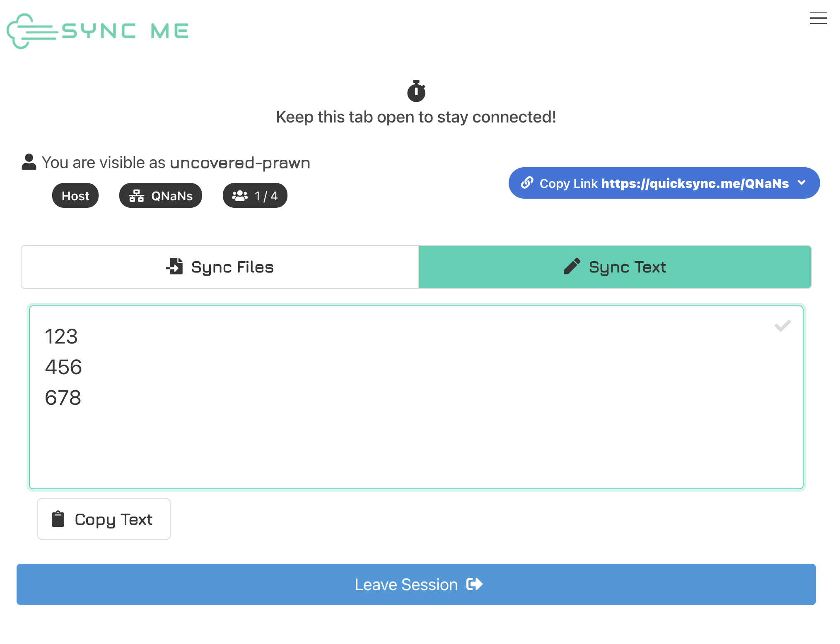Click the chain link icon
Viewport: 840px width, 644px height.
[x=527, y=183]
